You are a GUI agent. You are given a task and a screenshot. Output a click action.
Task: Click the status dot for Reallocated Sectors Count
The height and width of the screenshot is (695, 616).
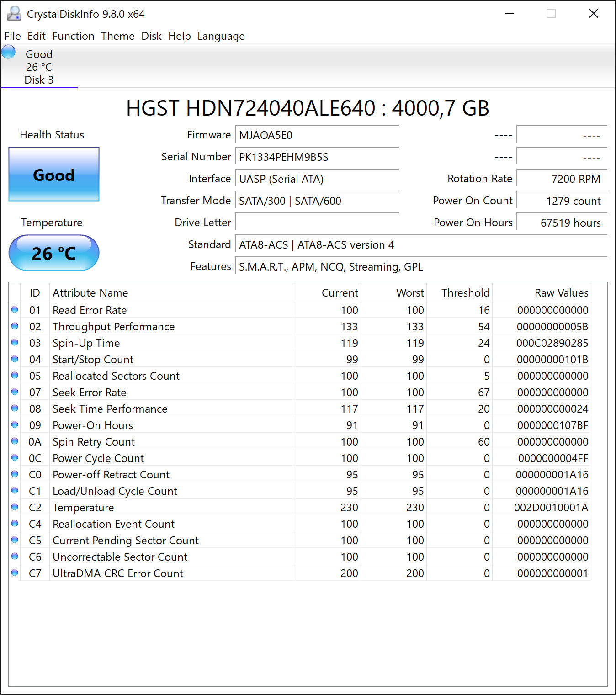click(x=15, y=376)
